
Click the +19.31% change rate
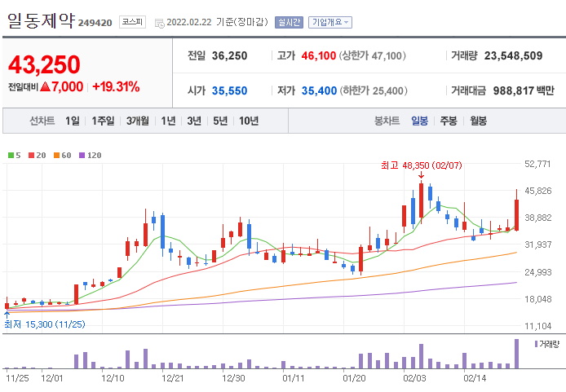(x=116, y=87)
